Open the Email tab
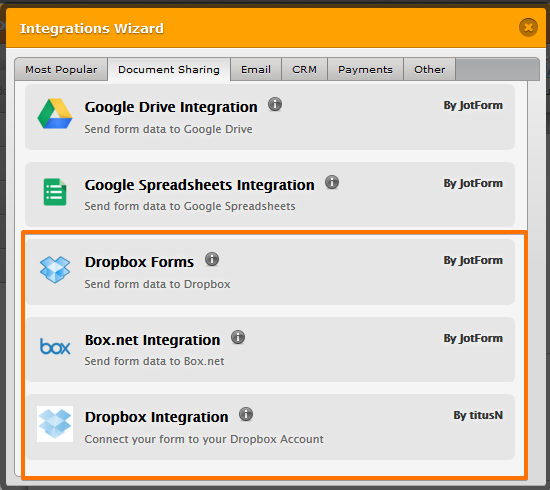550x490 pixels. (x=256, y=69)
